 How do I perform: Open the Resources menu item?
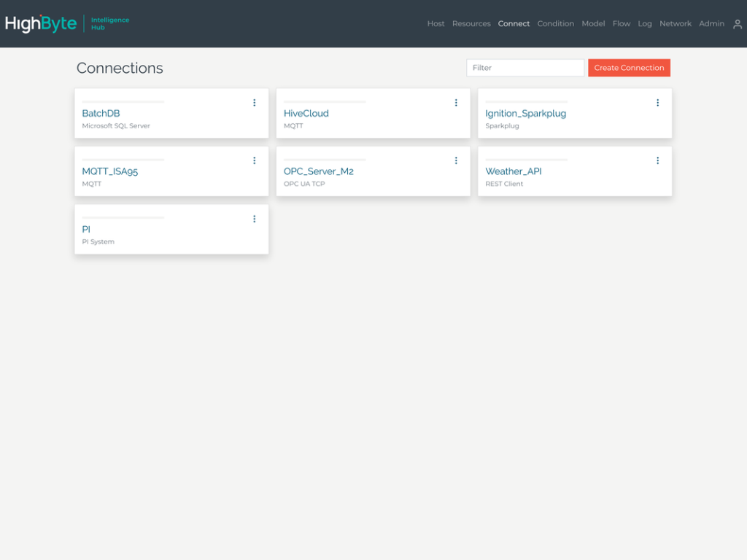(x=471, y=24)
